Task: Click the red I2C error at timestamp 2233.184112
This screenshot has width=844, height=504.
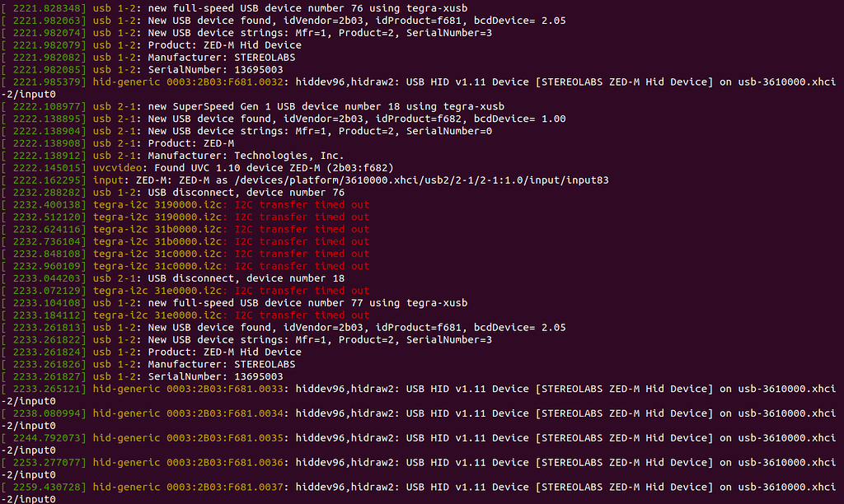Action: [x=302, y=315]
